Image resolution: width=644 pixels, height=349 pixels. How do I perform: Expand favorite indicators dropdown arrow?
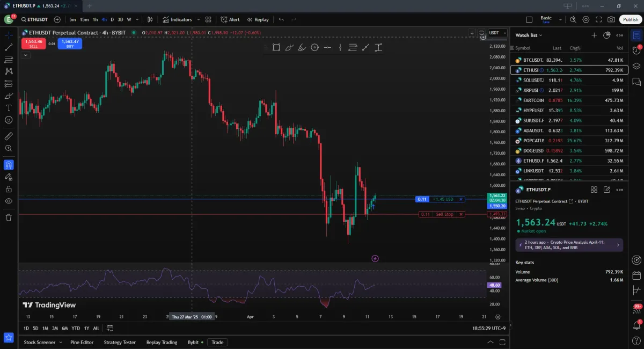199,19
